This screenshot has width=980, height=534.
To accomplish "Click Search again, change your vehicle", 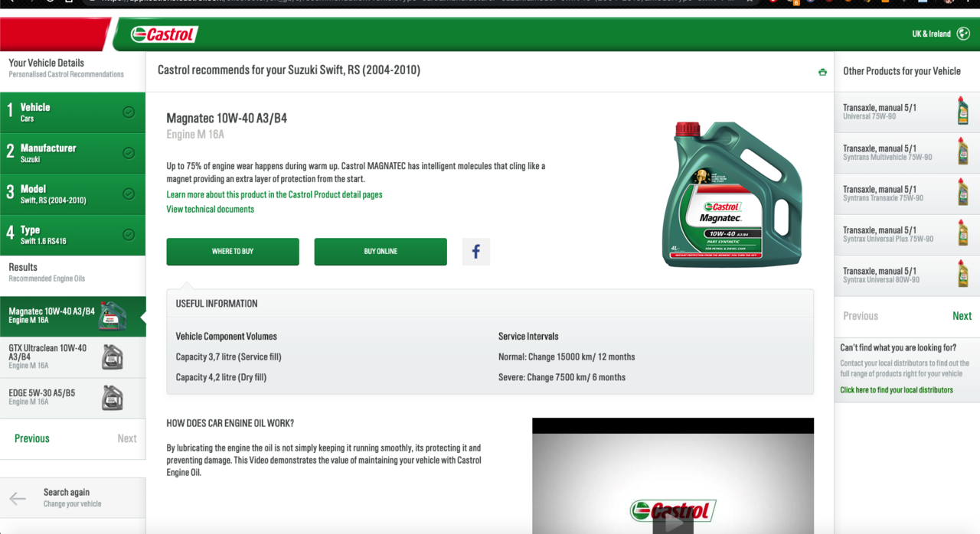I will (73, 498).
